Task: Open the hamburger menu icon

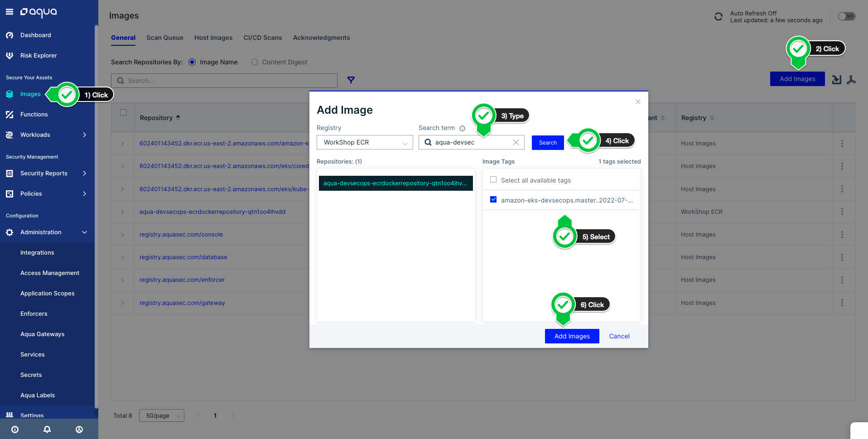Action: tap(10, 12)
